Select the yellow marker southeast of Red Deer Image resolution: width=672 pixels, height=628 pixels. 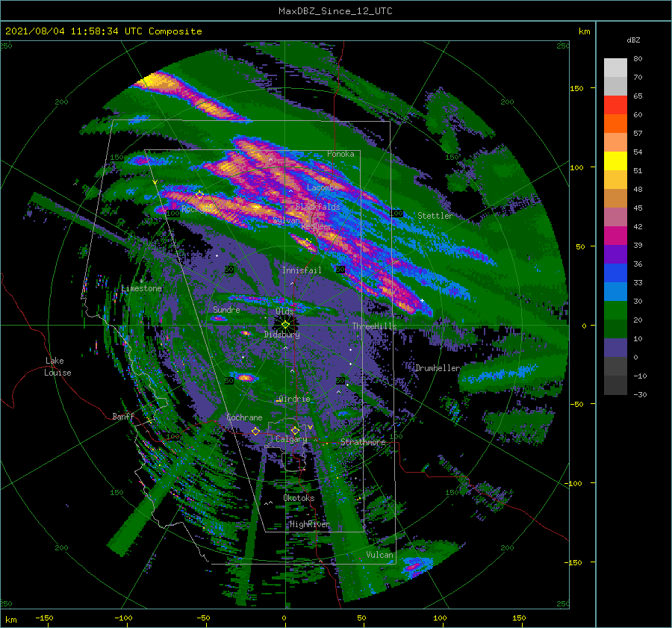[308, 243]
